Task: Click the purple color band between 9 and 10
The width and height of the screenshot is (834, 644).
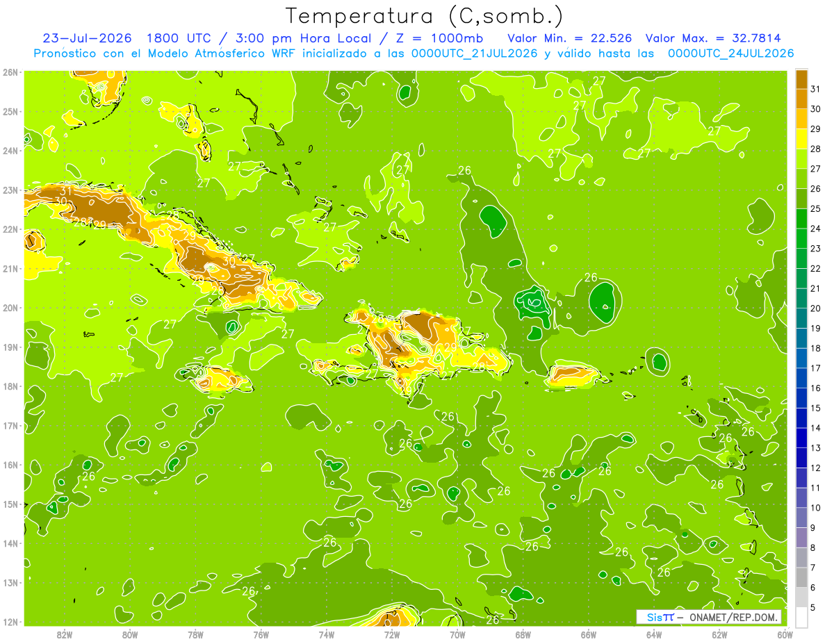Action: 801,518
